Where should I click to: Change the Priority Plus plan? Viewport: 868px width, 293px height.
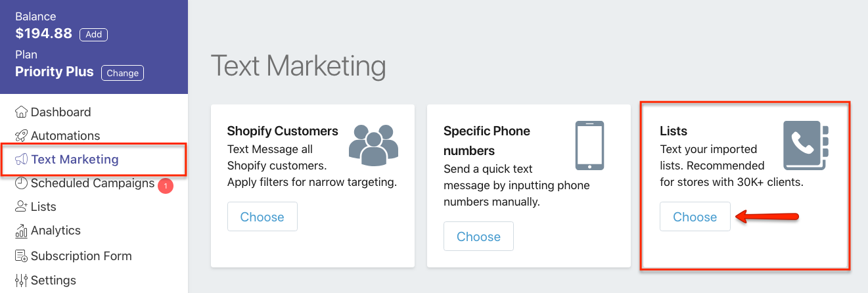pyautogui.click(x=122, y=73)
